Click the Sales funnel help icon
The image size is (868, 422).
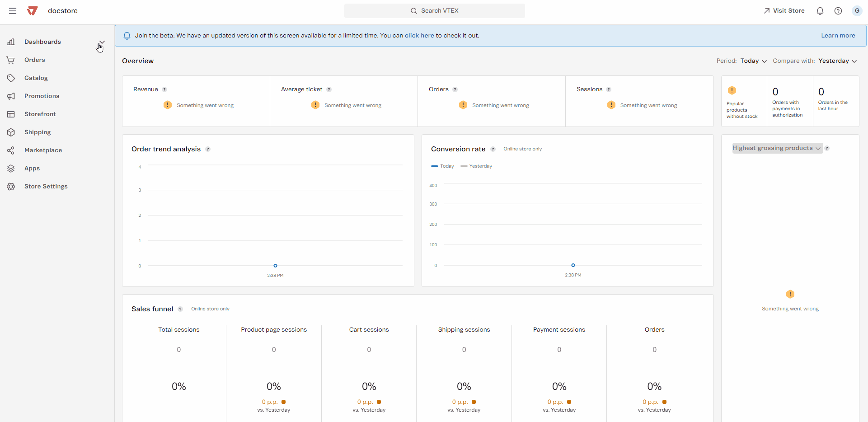[180, 309]
